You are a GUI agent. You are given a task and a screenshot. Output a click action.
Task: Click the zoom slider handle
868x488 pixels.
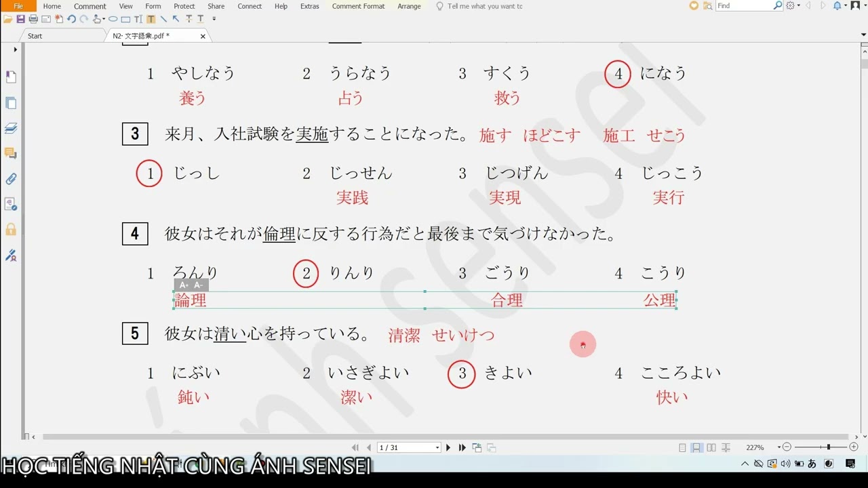828,447
